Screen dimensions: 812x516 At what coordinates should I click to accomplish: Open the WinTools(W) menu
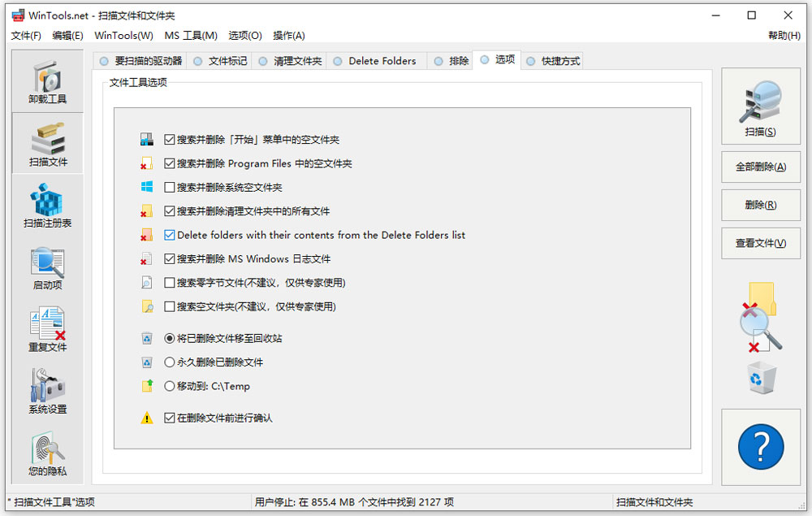point(123,35)
